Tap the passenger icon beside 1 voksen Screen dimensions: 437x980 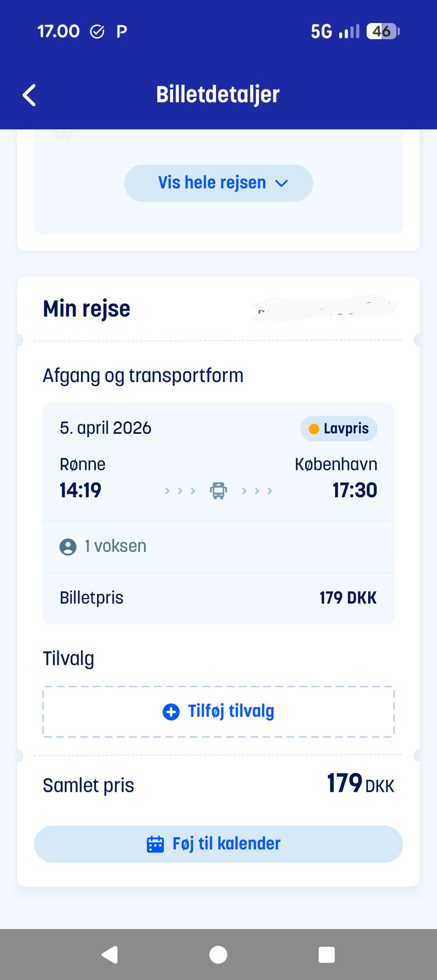tap(68, 547)
